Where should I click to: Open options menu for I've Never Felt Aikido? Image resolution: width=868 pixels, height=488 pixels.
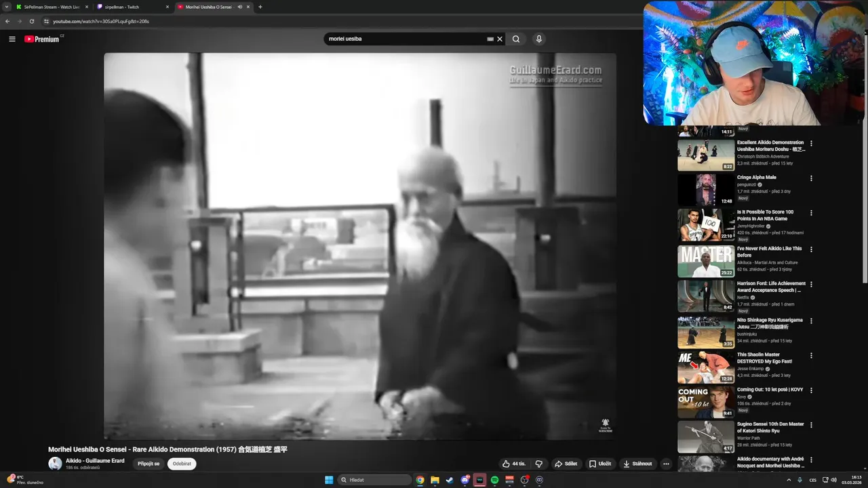[811, 249]
